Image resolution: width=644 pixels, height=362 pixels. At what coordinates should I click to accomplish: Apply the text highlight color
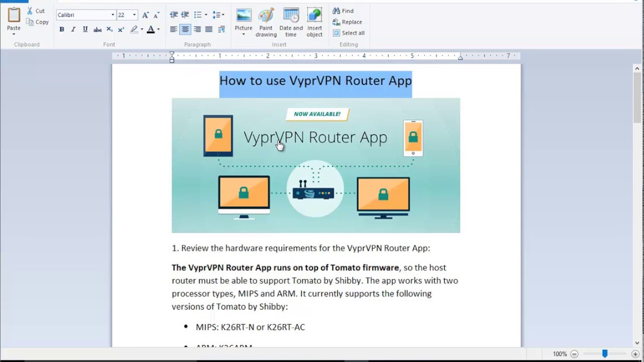(x=134, y=30)
